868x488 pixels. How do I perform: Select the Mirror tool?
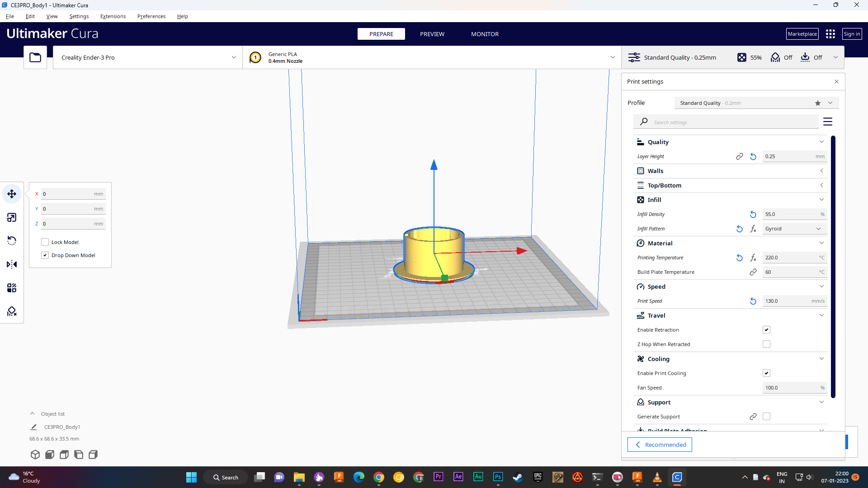point(11,264)
